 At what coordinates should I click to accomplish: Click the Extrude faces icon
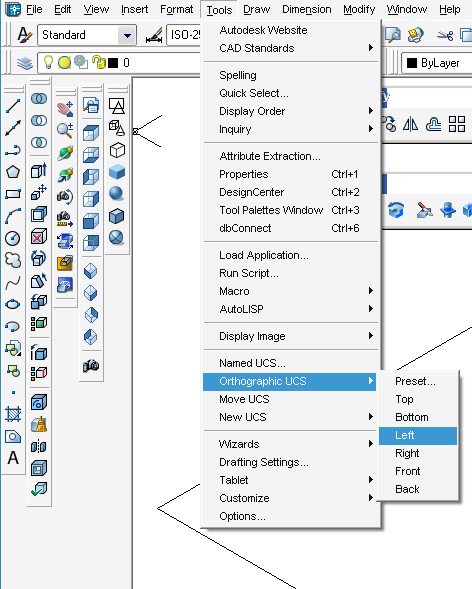tap(39, 171)
